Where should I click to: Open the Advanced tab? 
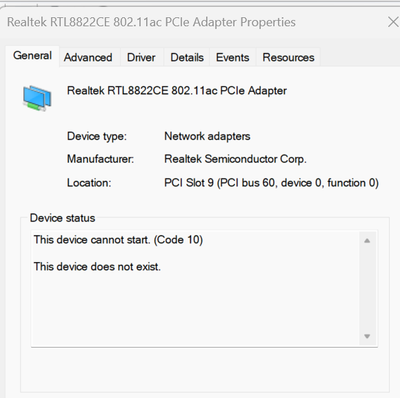tap(88, 57)
